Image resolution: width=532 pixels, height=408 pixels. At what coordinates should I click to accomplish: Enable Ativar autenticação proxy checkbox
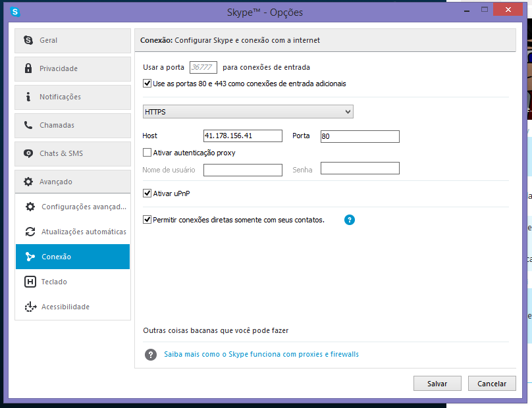[x=147, y=152]
